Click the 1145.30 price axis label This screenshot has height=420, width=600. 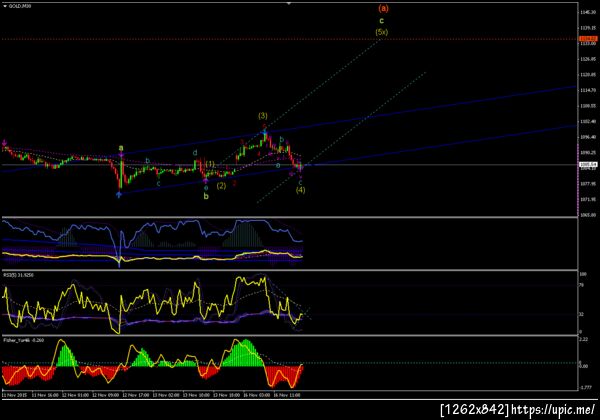588,12
